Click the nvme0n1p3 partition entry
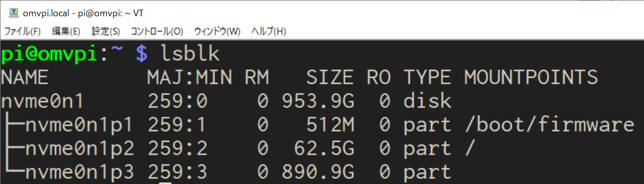This screenshot has width=644, height=184. click(74, 172)
